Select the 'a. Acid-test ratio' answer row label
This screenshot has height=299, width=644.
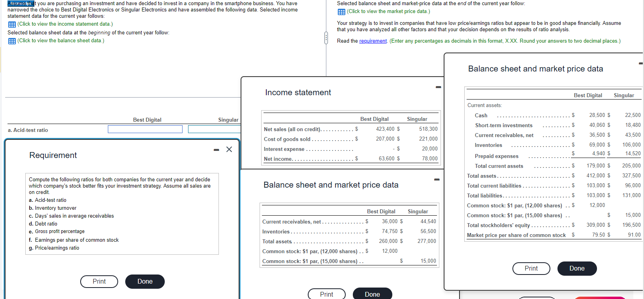click(28, 130)
